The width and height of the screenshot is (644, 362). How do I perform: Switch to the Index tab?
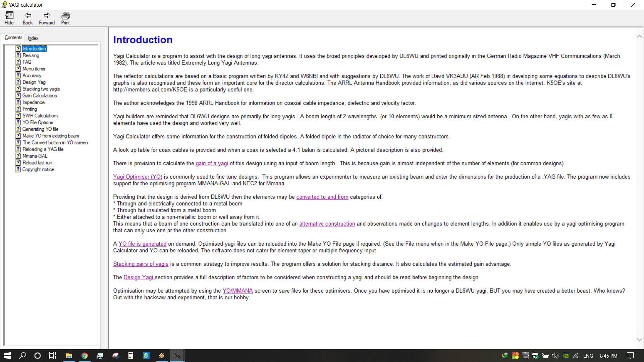33,38
